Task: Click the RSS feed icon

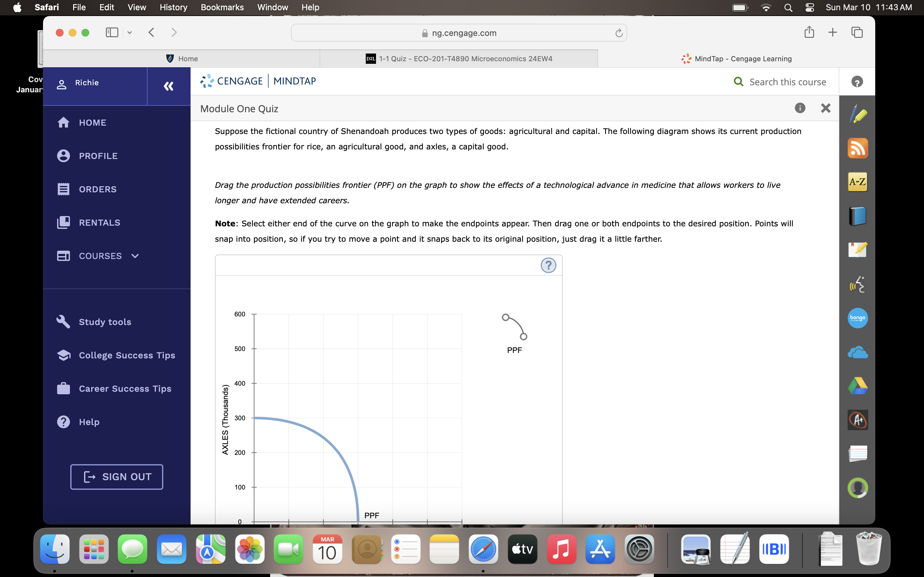Action: click(858, 148)
